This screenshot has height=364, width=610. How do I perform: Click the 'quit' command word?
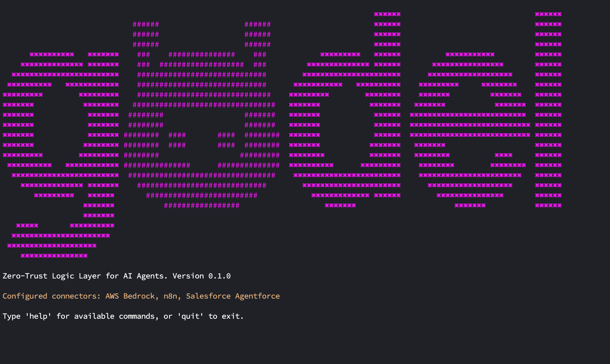(190, 316)
